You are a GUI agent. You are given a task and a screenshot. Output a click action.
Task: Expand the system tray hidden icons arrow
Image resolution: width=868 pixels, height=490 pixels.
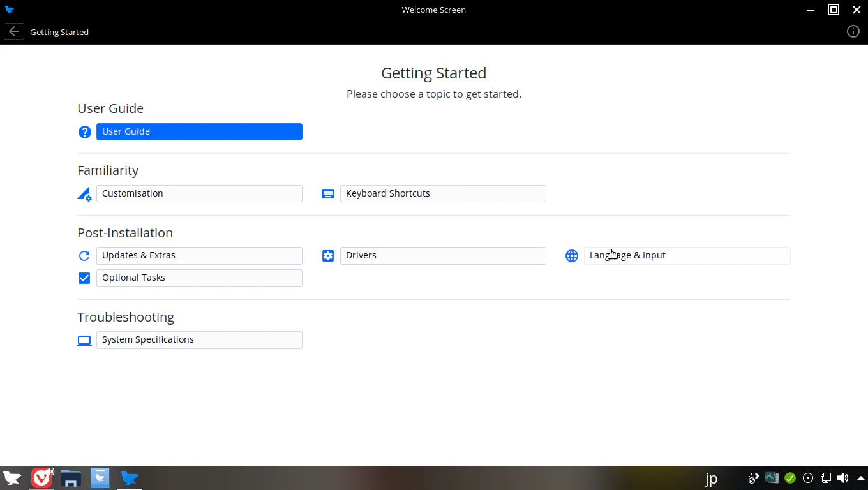coord(859,478)
